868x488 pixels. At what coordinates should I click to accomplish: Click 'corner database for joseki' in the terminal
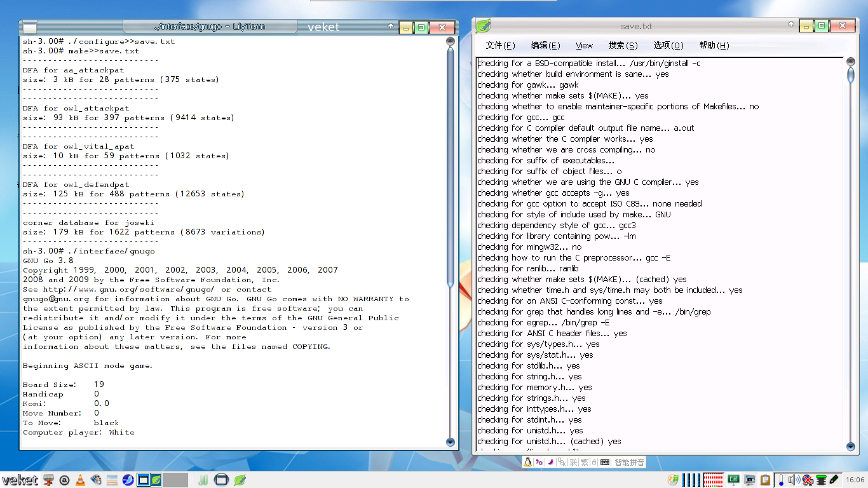[x=88, y=222]
